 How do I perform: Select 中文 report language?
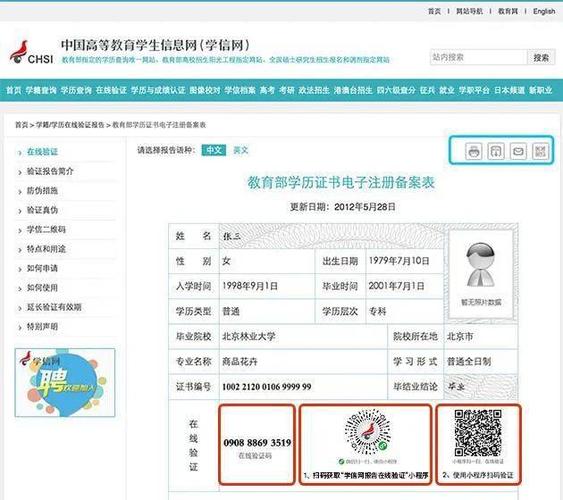point(214,150)
